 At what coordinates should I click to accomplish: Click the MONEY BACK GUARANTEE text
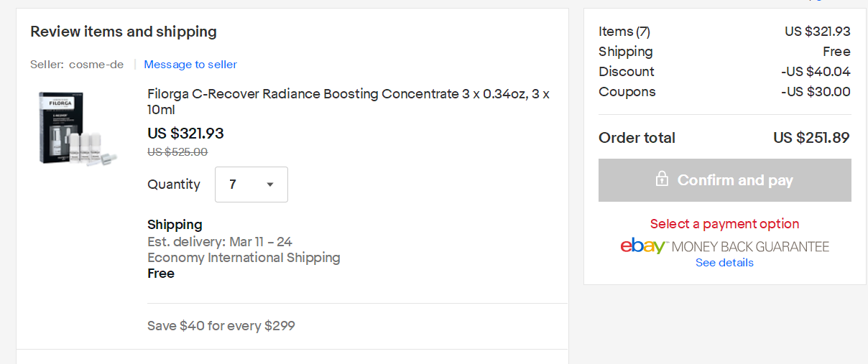tap(750, 247)
